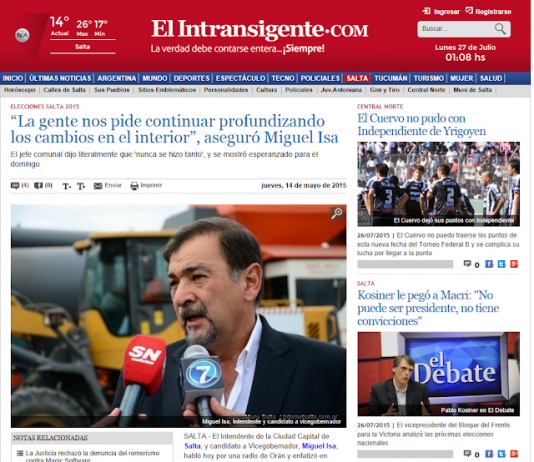Open the TURISMO section
This screenshot has width=534, height=462.
[x=428, y=78]
